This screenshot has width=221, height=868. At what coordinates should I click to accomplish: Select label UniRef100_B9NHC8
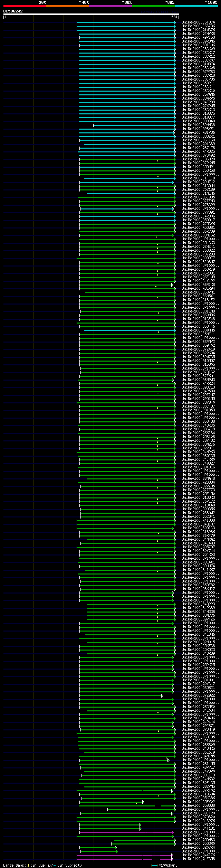[198, 125]
